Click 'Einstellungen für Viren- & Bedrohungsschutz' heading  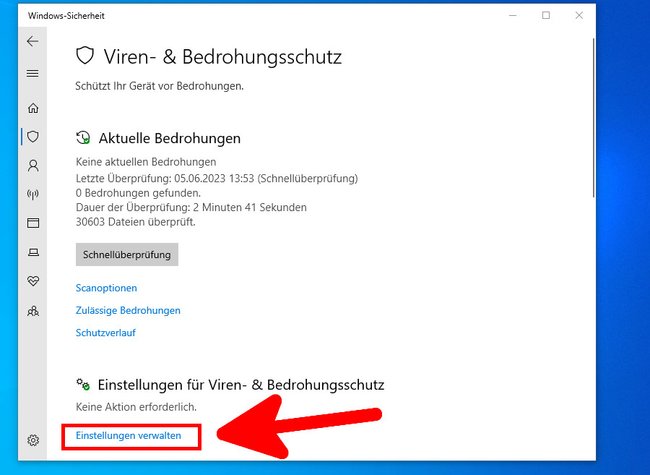[x=241, y=385]
